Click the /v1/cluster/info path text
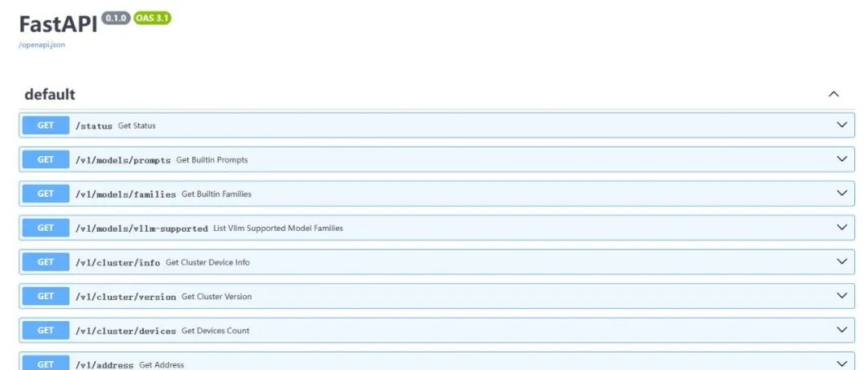Screen dimensions: 868x370 pyautogui.click(x=118, y=262)
